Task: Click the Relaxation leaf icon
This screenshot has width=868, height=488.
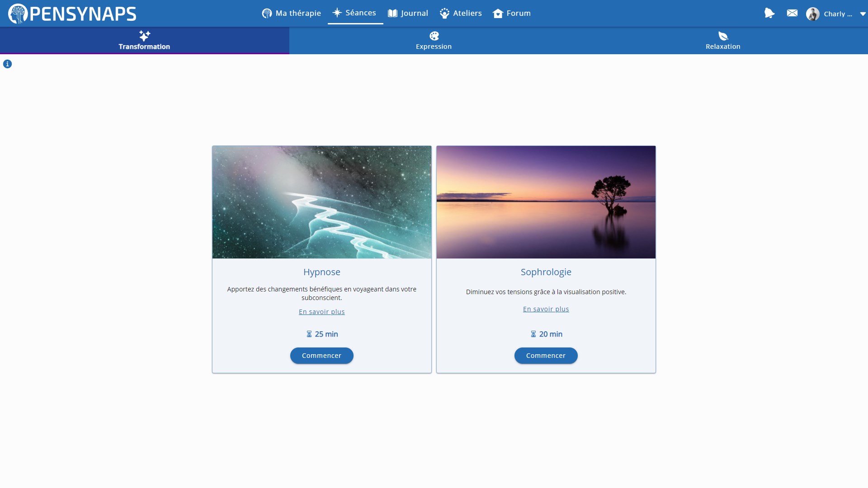Action: (723, 36)
